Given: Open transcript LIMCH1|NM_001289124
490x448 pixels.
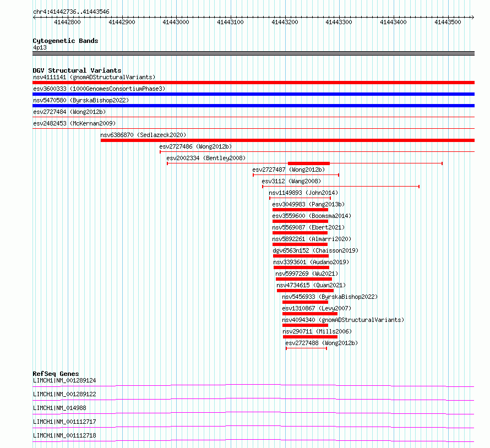Looking at the screenshot, I should (64, 380).
